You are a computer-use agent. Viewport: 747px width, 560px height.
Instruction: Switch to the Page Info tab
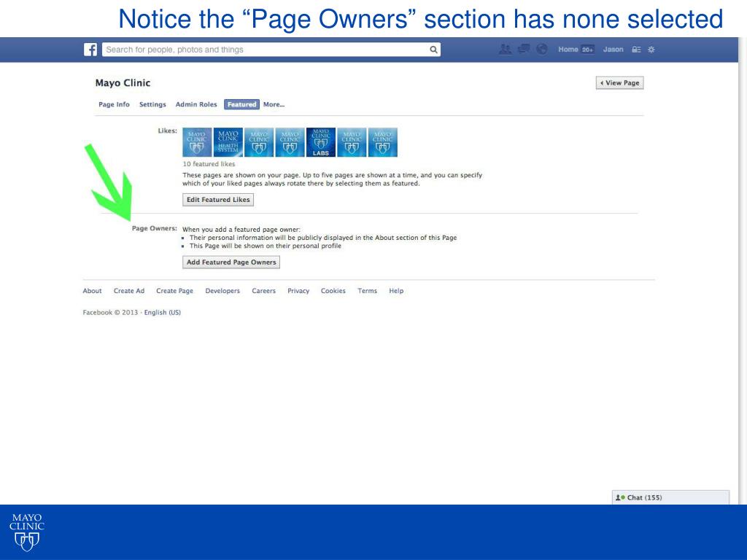click(114, 104)
